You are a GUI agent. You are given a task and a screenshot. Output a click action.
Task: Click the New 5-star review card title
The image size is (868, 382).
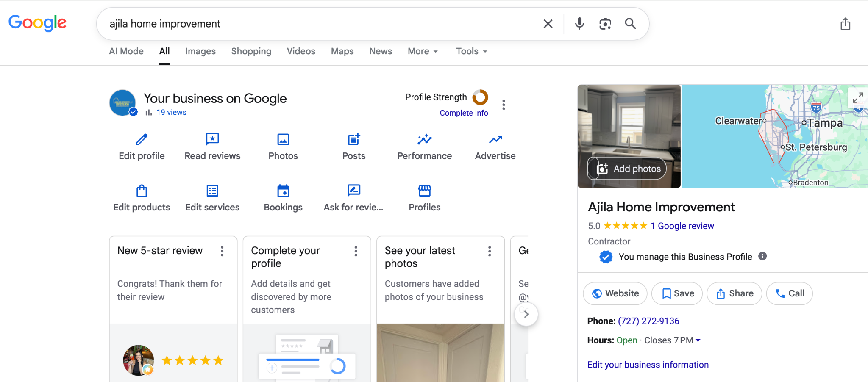point(160,251)
